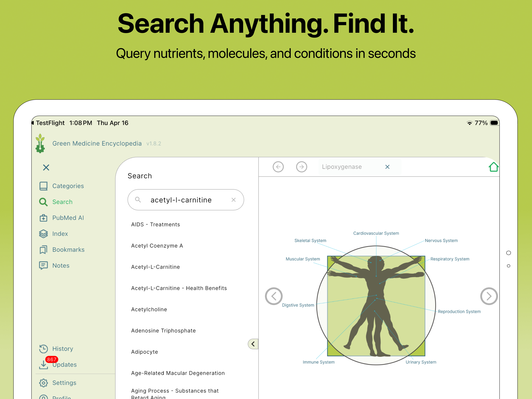Open Categories menu item

coord(68,186)
